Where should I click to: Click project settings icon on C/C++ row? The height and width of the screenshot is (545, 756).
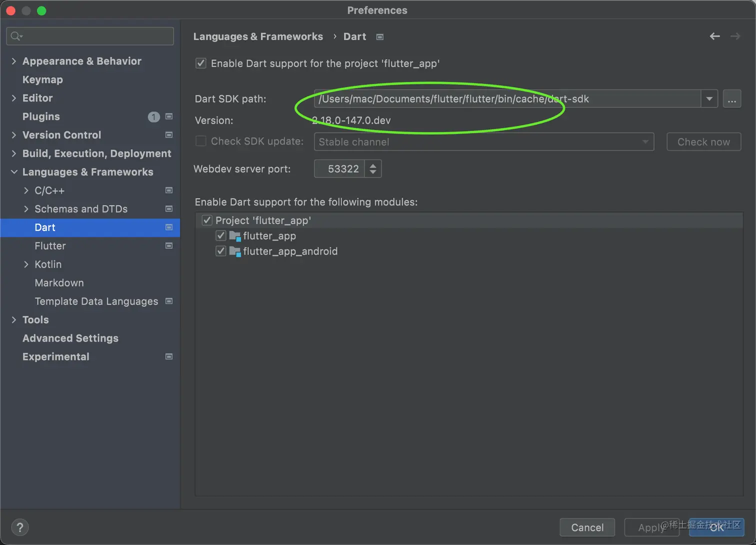click(x=169, y=190)
